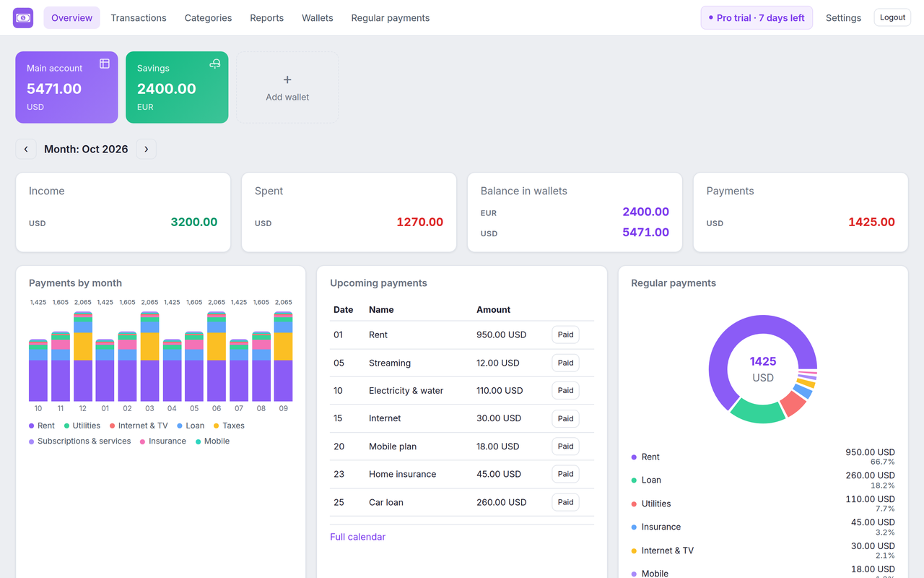Screen dimensions: 924x578
Task: Open the Main account wallet card
Action: pos(66,87)
